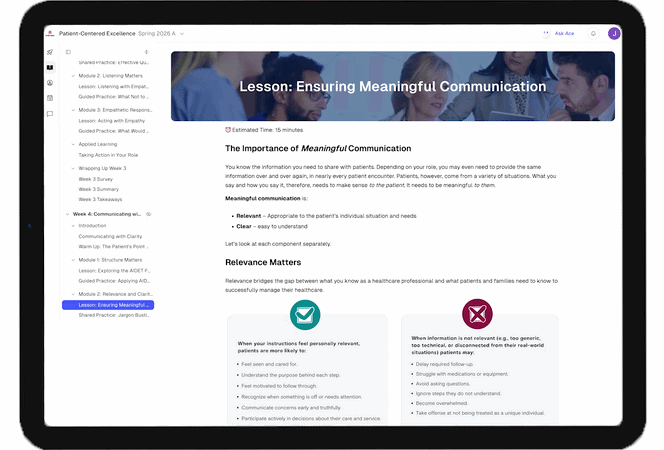The image size is (664, 450).
Task: Open Lesson: Listening with Empat.. item
Action: (x=113, y=86)
